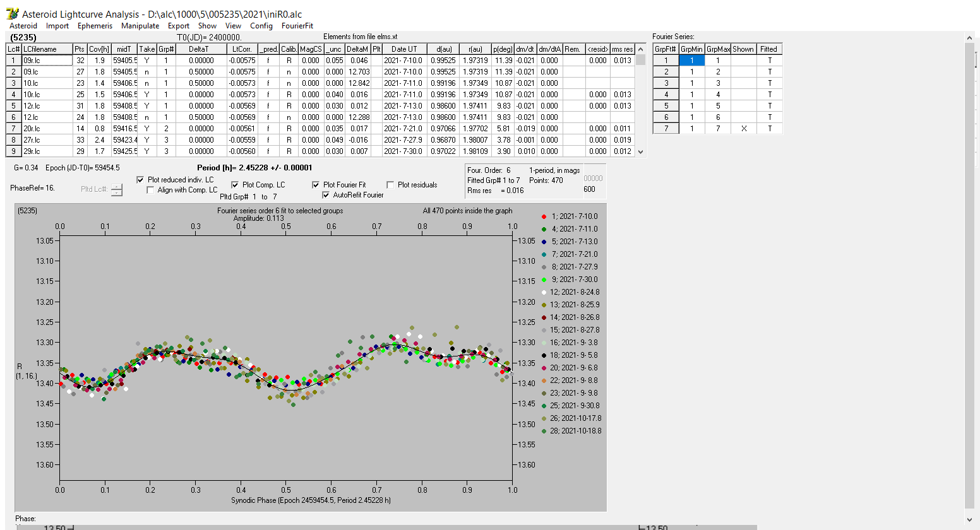Click the Epoch (JD-T0)= 59454.5 text

(83, 168)
